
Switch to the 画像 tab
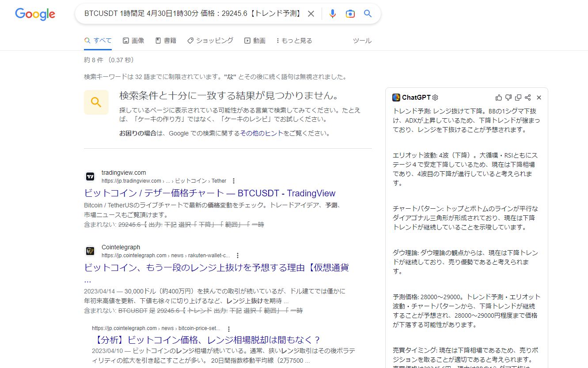(x=133, y=41)
